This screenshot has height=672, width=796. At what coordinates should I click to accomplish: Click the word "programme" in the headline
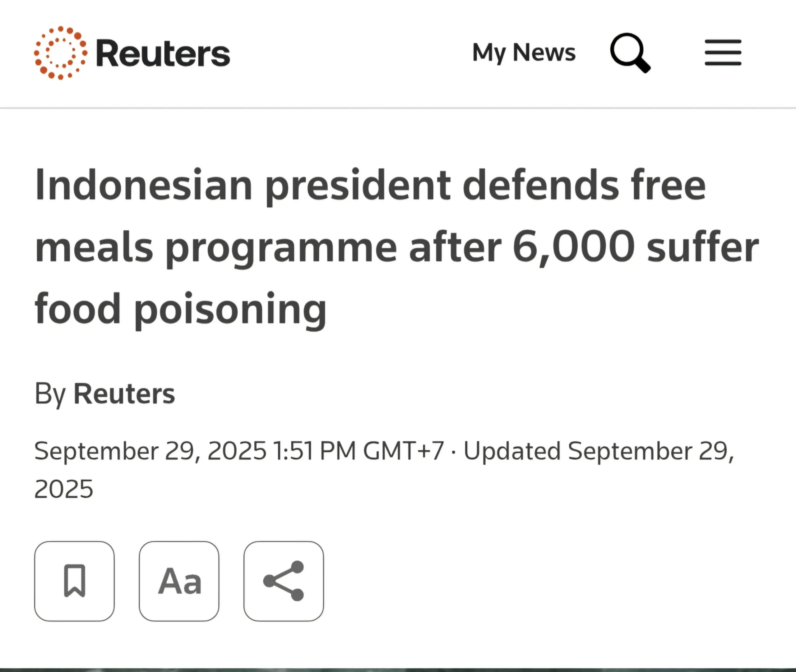tap(281, 248)
